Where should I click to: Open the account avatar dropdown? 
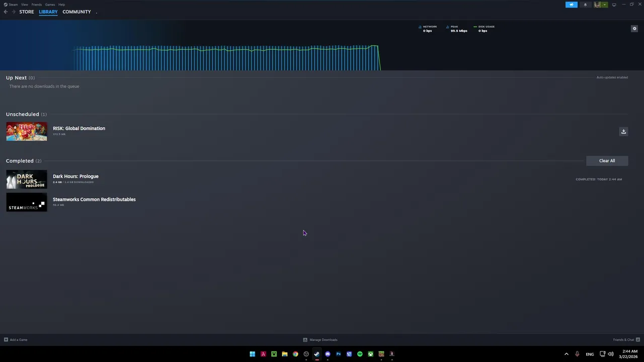point(600,5)
